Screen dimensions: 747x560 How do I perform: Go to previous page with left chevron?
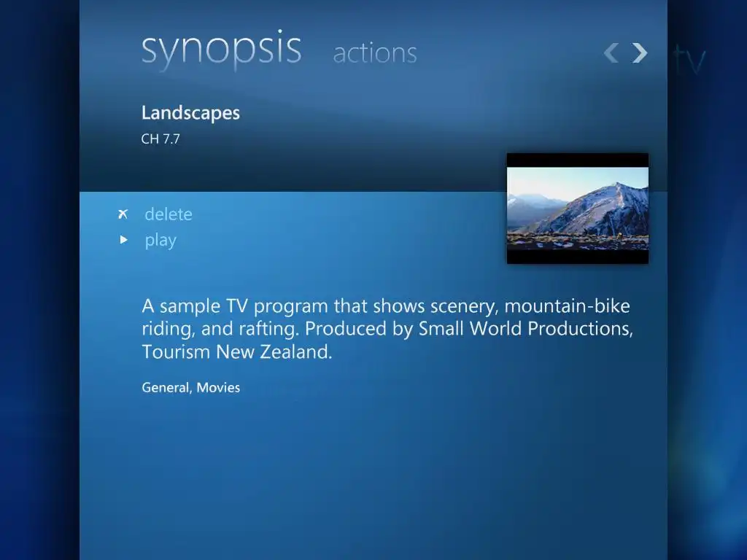[x=611, y=52]
